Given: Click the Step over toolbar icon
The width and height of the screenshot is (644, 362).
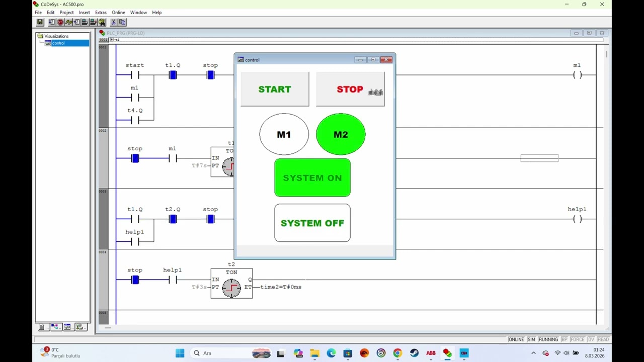Looking at the screenshot, I should click(x=68, y=22).
